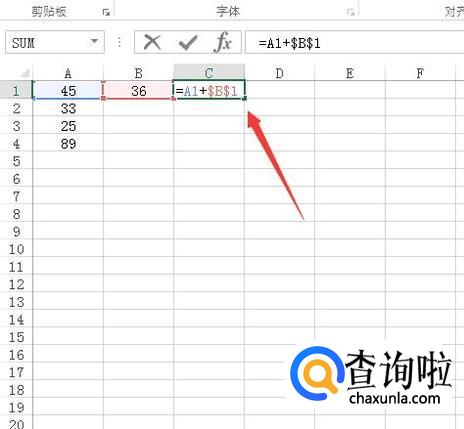Select row 5 header
Viewport: 464px width, 429px height.
click(16, 161)
